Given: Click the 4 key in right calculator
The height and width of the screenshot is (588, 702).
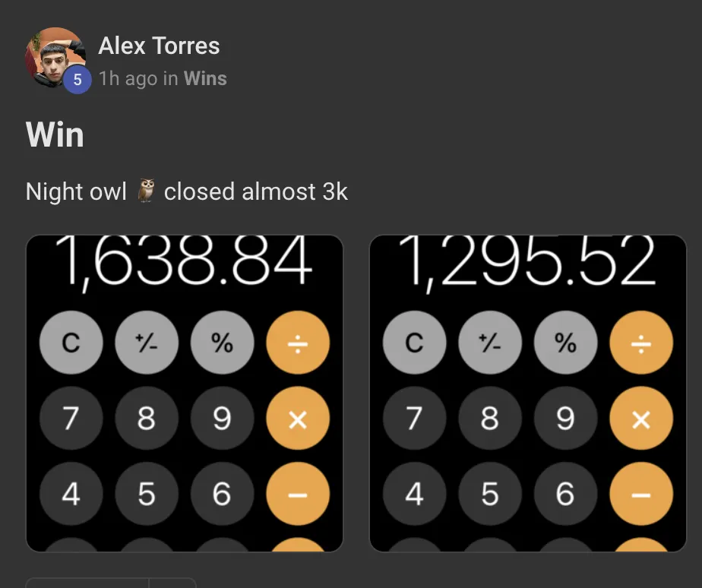Looking at the screenshot, I should click(x=415, y=494).
